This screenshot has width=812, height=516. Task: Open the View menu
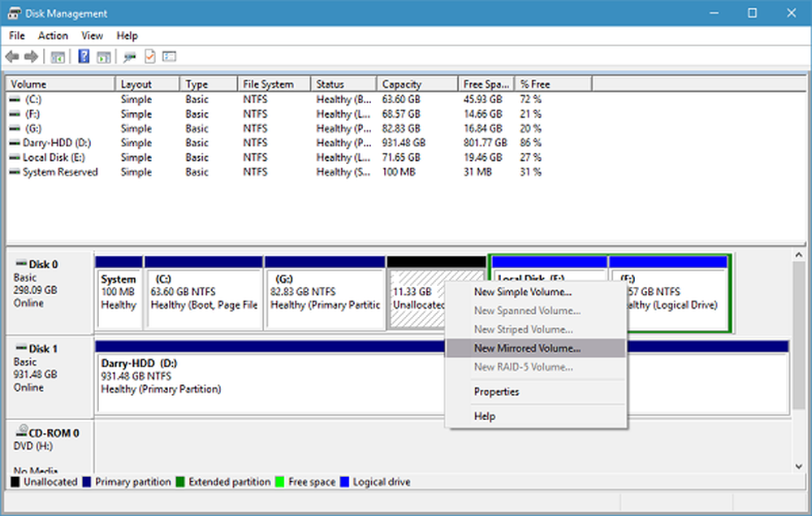(x=91, y=35)
